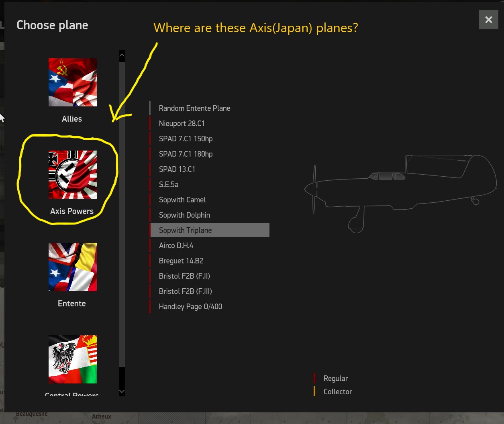Click scrollbar up arrow in faction list
Image resolution: width=504 pixels, height=424 pixels.
tap(122, 55)
